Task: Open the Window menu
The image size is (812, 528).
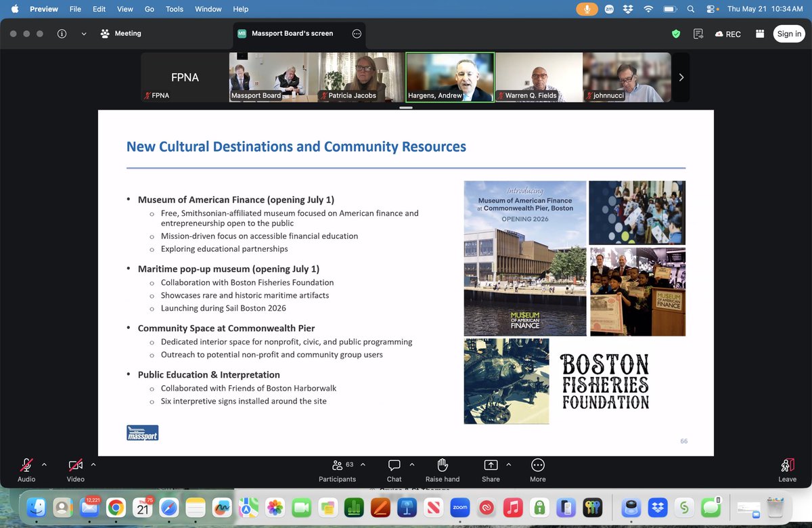Action: point(208,9)
